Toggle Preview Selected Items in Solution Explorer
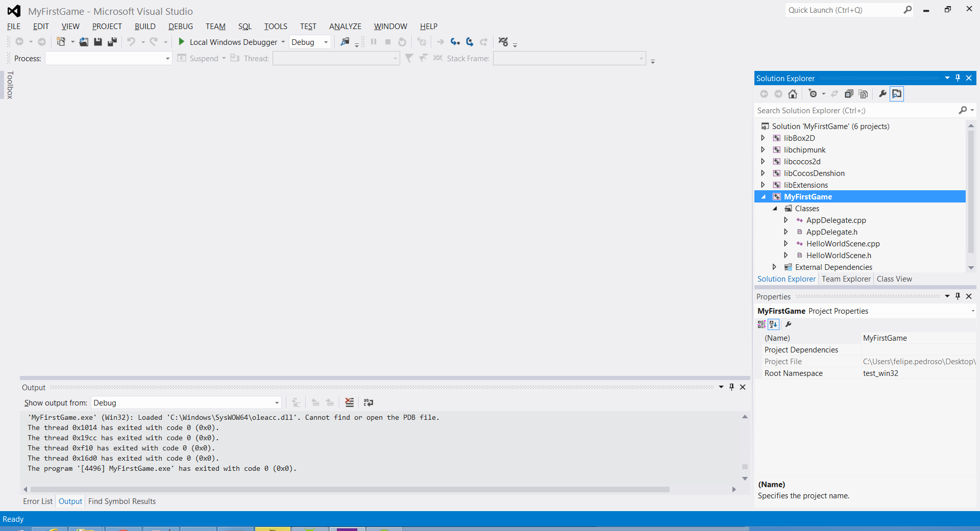Screen dimensions: 980x531 point(897,94)
